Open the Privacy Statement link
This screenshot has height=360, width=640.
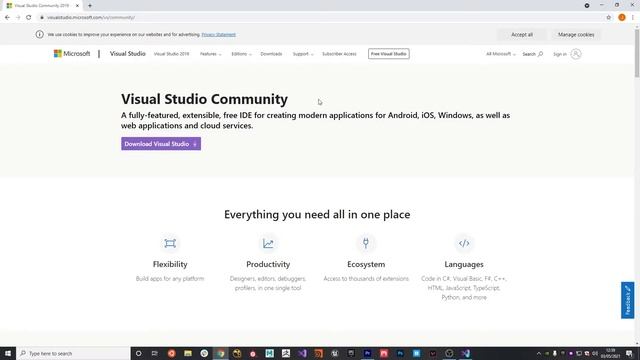coord(218,35)
